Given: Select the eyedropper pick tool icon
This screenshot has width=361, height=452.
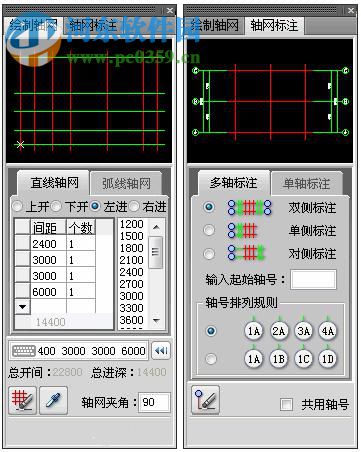Looking at the screenshot, I should pyautogui.click(x=53, y=400).
